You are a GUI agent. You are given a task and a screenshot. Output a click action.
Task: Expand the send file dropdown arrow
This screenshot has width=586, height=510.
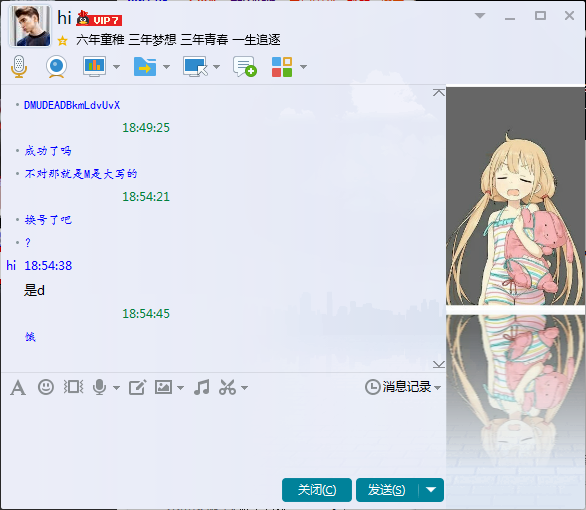click(166, 67)
